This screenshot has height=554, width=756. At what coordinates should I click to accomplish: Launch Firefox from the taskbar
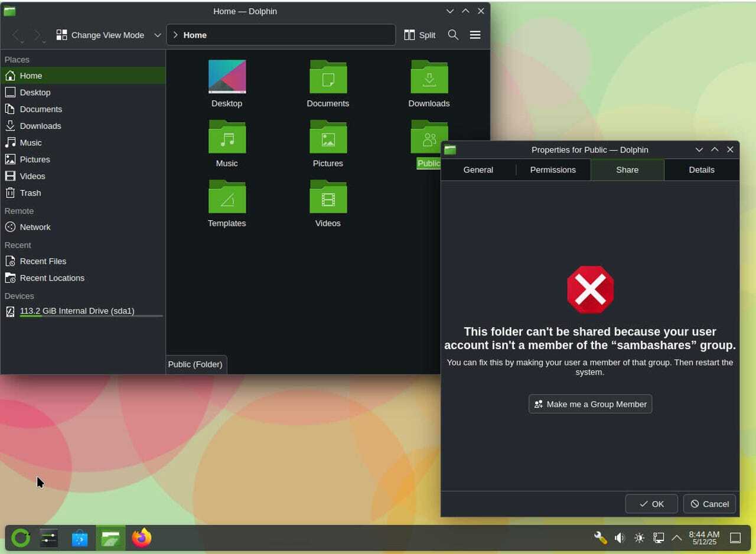click(x=141, y=537)
